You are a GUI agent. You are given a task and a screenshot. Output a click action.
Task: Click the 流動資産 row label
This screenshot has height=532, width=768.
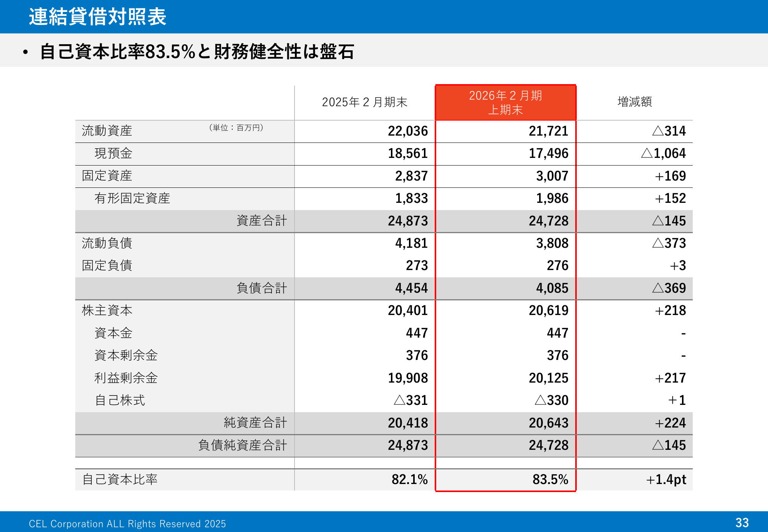click(x=107, y=131)
